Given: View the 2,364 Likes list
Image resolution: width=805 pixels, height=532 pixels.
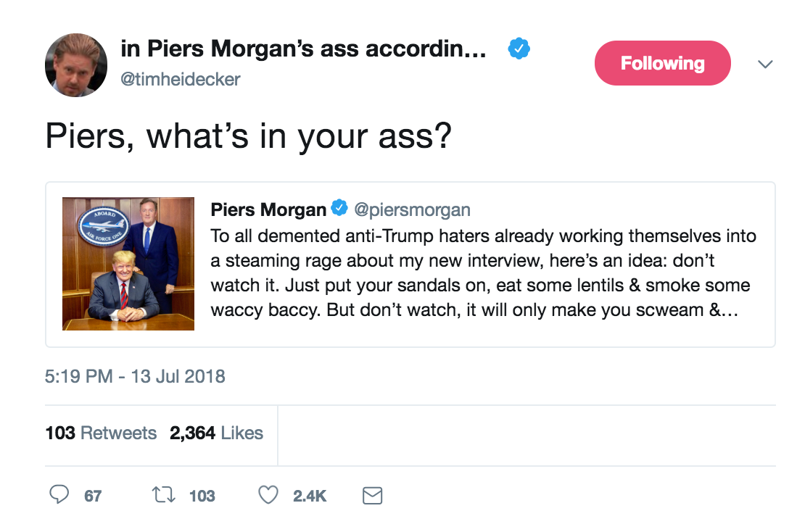Looking at the screenshot, I should click(x=216, y=433).
